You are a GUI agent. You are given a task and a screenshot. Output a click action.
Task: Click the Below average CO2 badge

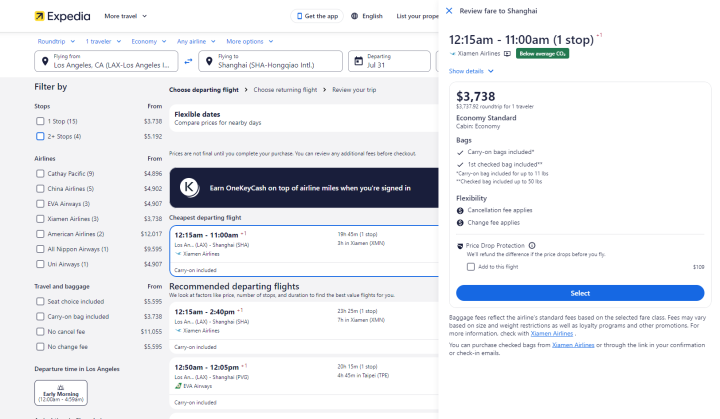[542, 54]
